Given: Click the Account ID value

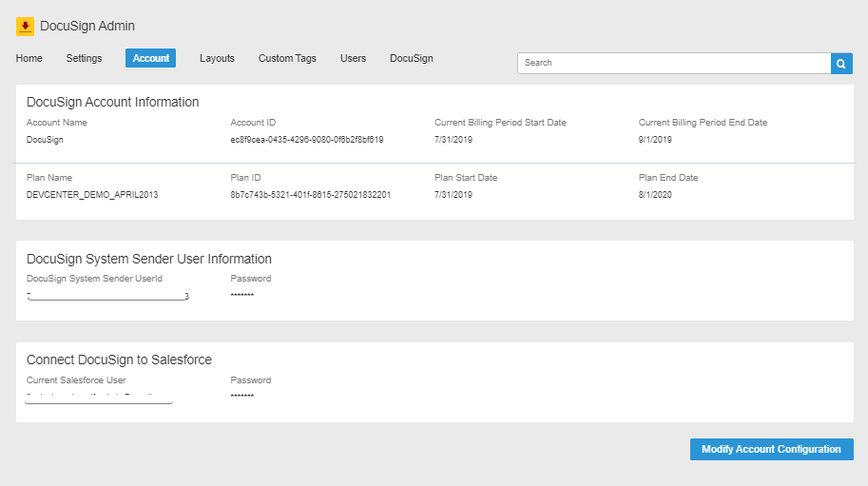Looking at the screenshot, I should click(306, 140).
